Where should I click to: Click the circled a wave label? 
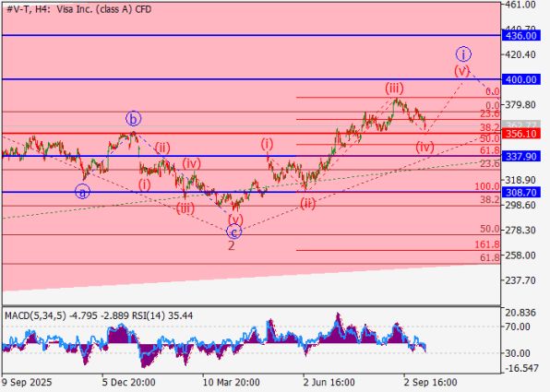point(82,192)
